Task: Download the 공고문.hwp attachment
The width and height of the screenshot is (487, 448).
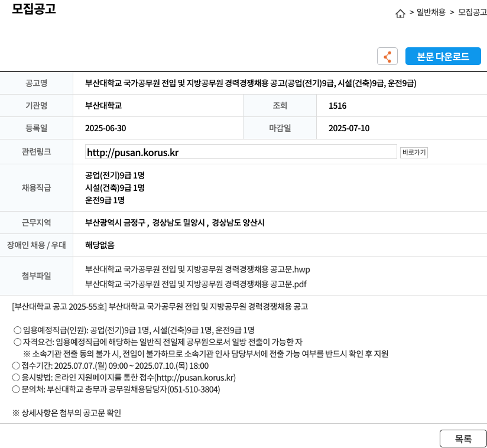Action: pyautogui.click(x=197, y=270)
